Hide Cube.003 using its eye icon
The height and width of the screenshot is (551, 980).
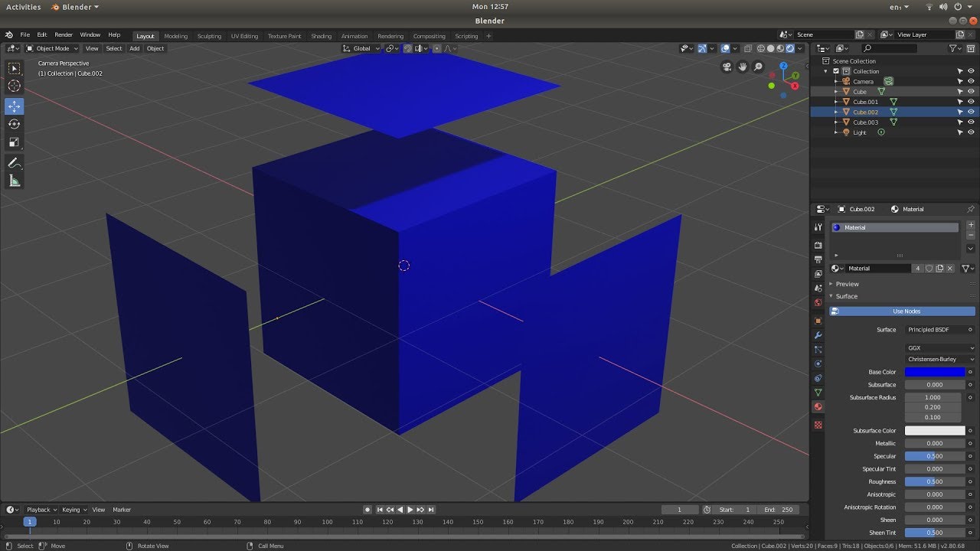[x=971, y=122]
